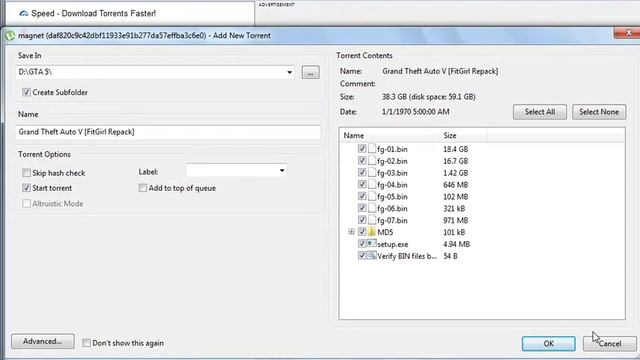The height and width of the screenshot is (360, 640).
Task: Click the torrent Name input field
Action: pyautogui.click(x=168, y=132)
